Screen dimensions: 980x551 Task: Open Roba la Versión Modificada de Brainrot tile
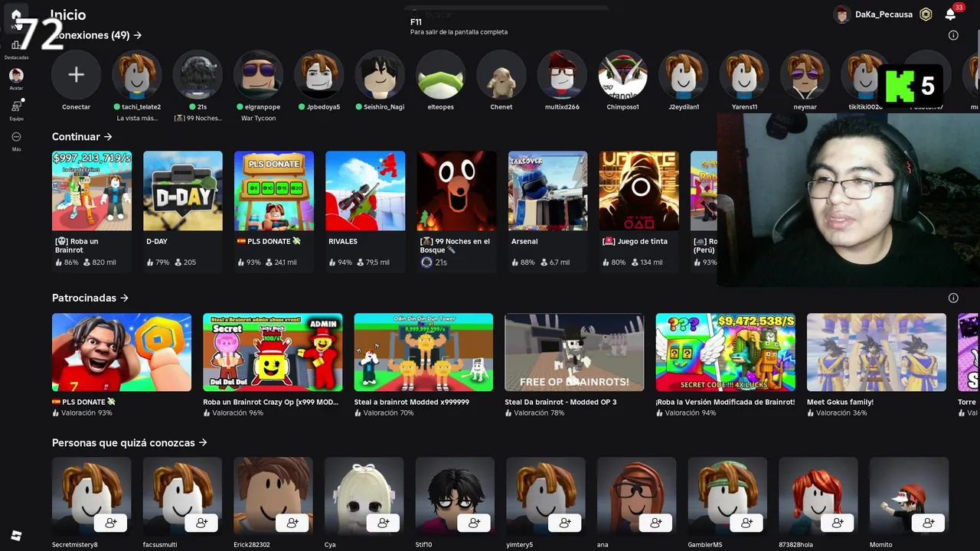pyautogui.click(x=725, y=352)
